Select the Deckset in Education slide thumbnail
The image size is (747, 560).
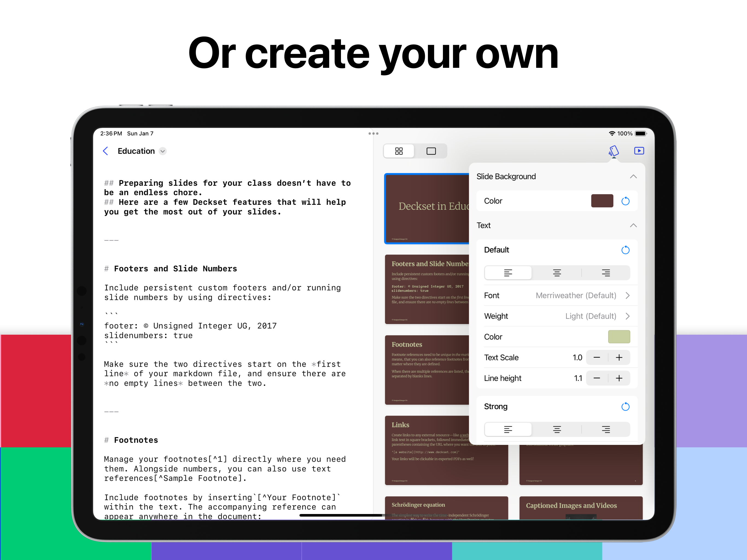pyautogui.click(x=427, y=208)
